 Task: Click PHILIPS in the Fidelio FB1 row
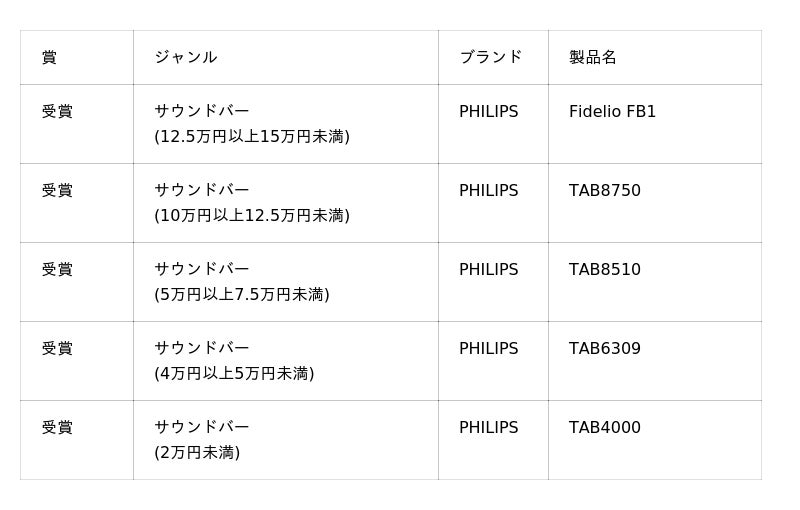click(x=488, y=112)
